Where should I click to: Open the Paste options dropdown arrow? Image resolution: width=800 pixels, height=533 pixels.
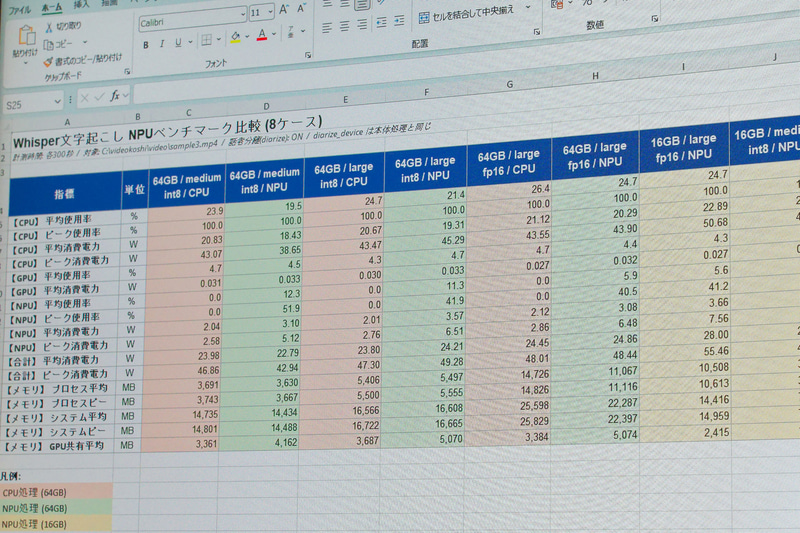pyautogui.click(x=26, y=63)
